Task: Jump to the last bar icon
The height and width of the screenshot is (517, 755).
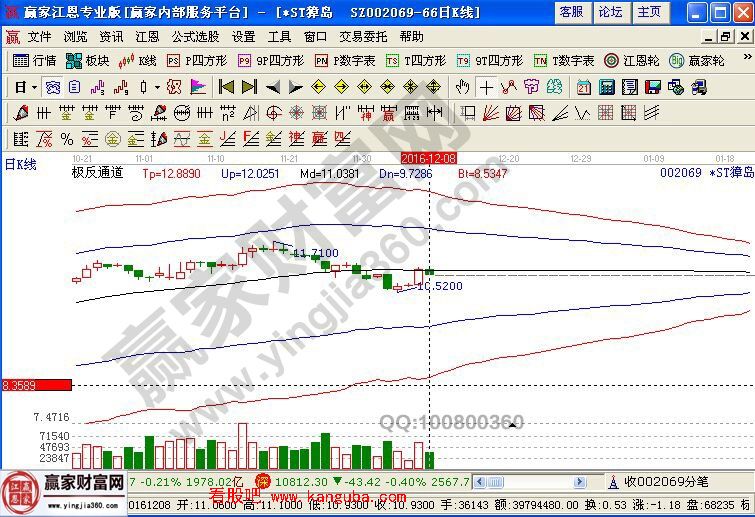Action: tap(249, 87)
